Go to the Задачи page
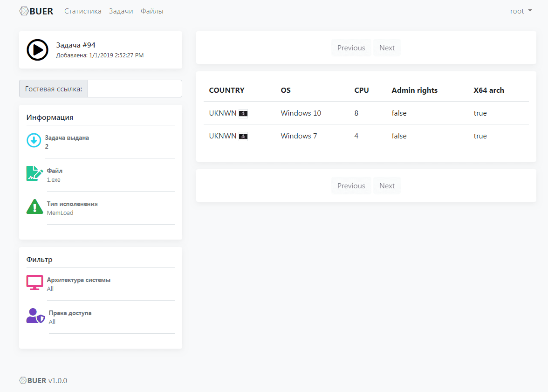Viewport: 548px width, 392px height. click(121, 11)
